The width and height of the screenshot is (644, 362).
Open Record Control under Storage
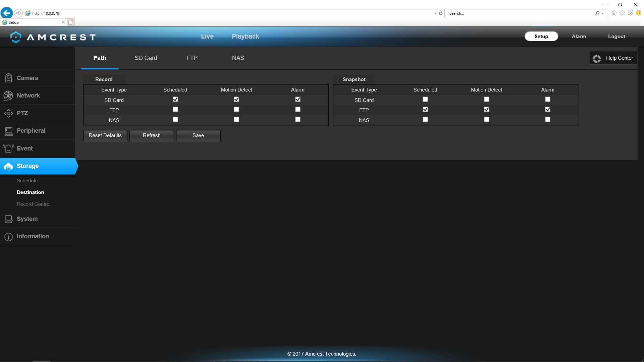click(x=34, y=204)
